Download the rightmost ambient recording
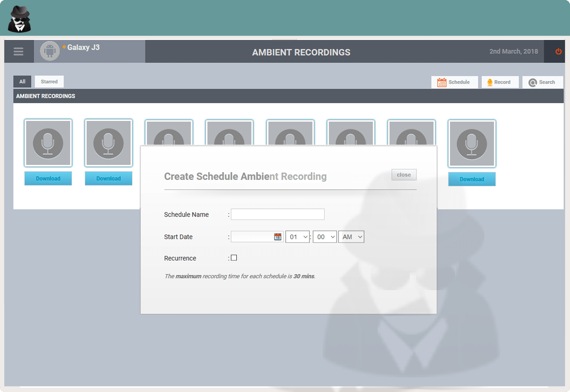The image size is (570, 392). pyautogui.click(x=472, y=179)
